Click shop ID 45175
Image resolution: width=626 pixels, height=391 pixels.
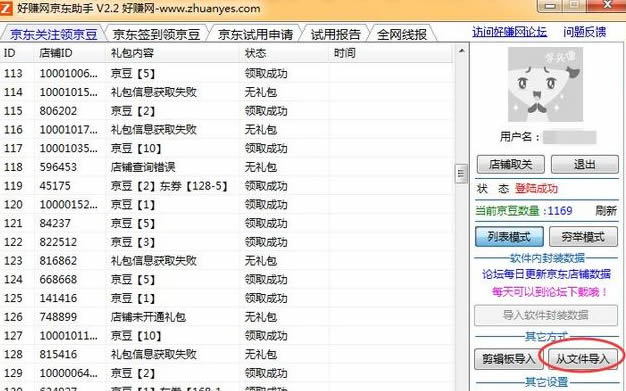pos(55,186)
